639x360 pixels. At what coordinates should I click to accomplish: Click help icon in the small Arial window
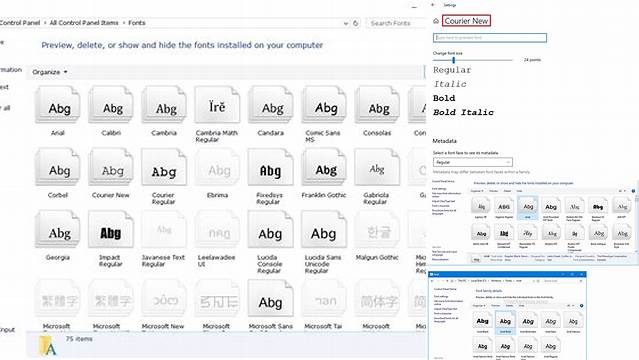[x=582, y=305]
